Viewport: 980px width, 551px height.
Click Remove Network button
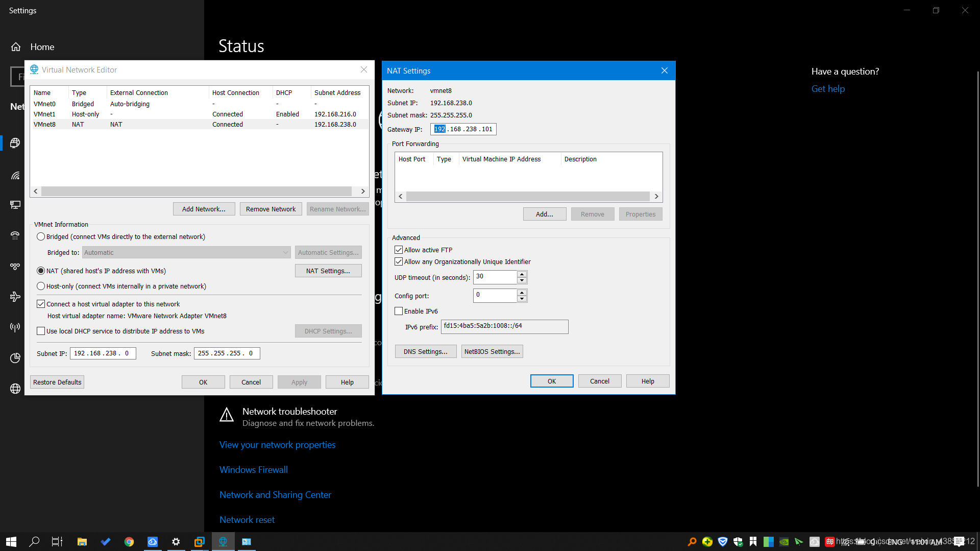pyautogui.click(x=271, y=209)
